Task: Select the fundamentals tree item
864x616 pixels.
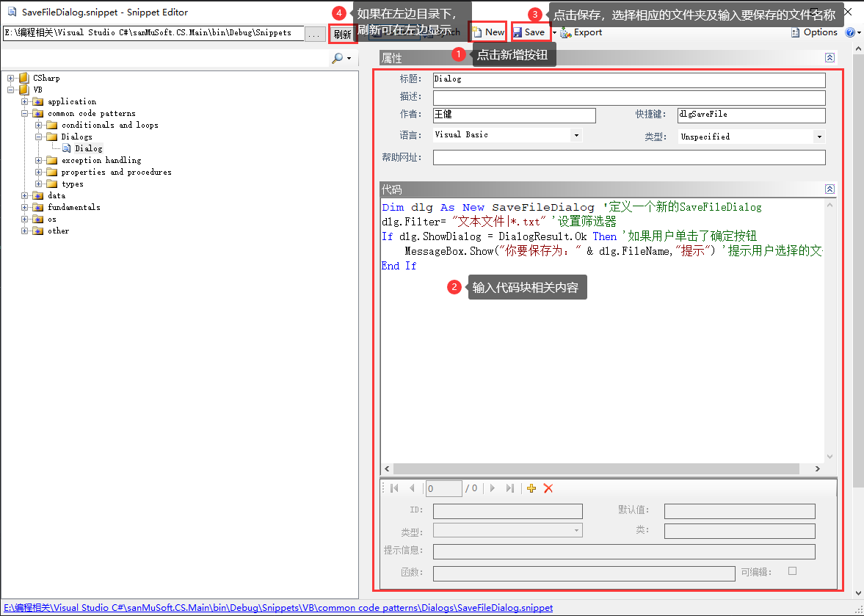Action: click(x=74, y=207)
